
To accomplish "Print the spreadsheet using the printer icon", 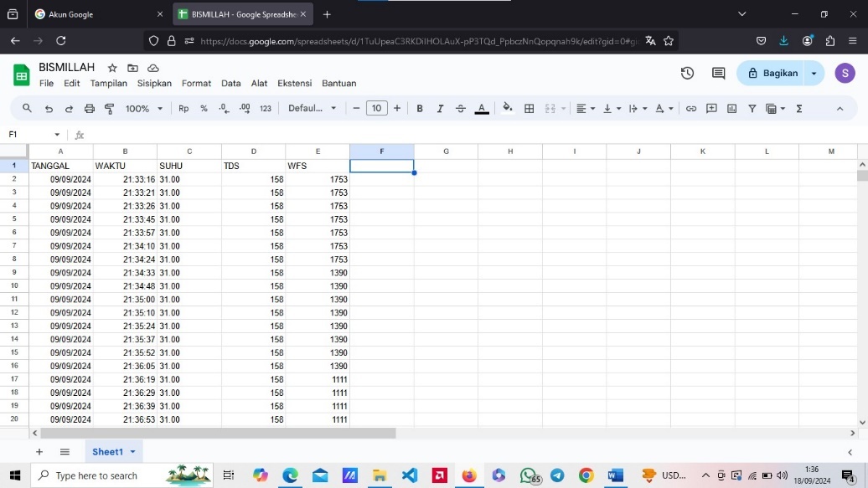I will click(x=90, y=109).
